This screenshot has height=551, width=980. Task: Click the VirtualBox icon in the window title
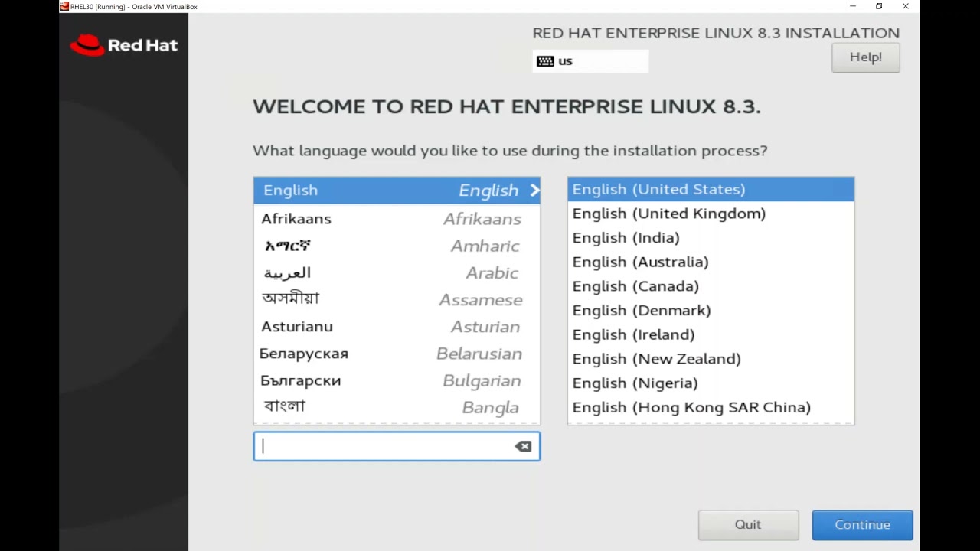click(x=64, y=7)
